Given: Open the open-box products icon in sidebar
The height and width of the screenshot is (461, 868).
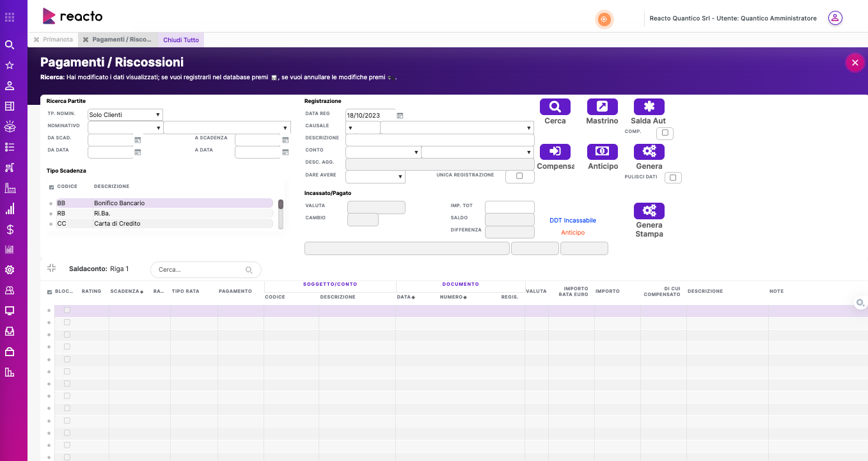Looking at the screenshot, I should [10, 127].
